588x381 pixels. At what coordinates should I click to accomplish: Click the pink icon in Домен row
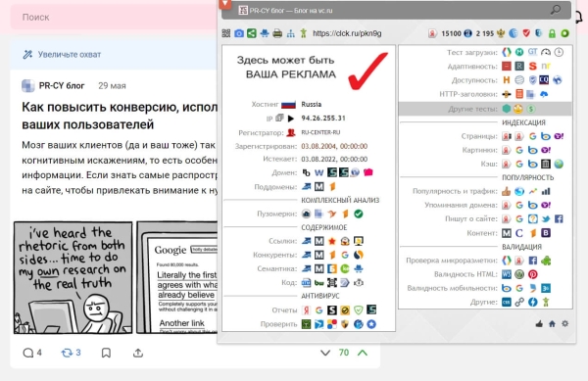click(368, 172)
